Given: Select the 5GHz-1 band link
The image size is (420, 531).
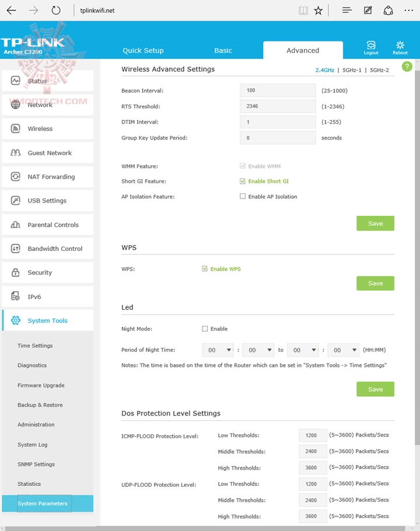Looking at the screenshot, I should click(352, 70).
